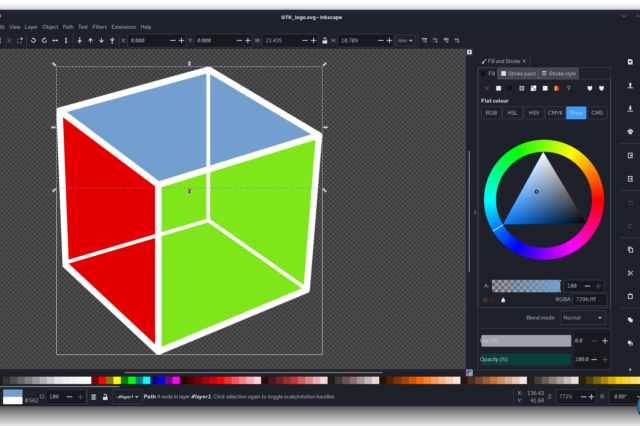Image resolution: width=640 pixels, height=426 pixels.
Task: Click the print icon in right toolbar
Action: pyautogui.click(x=630, y=132)
